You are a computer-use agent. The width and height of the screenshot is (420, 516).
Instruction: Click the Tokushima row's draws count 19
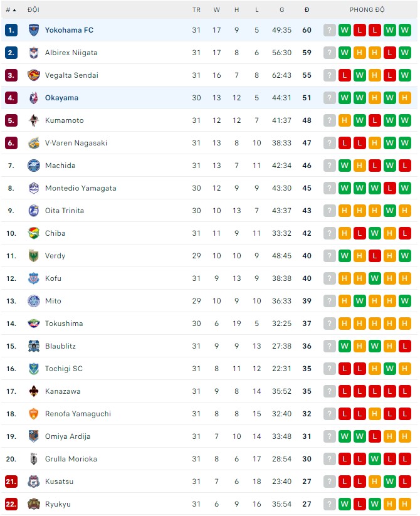pyautogui.click(x=237, y=324)
